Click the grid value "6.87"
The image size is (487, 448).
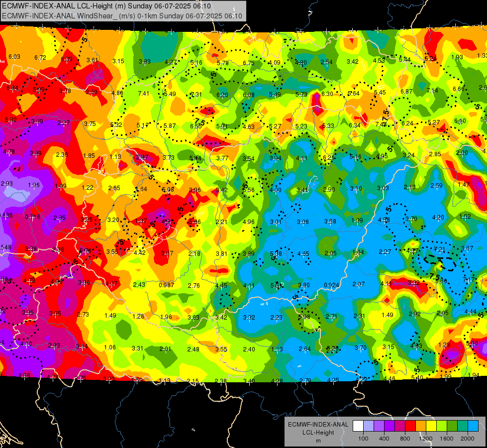point(406,92)
